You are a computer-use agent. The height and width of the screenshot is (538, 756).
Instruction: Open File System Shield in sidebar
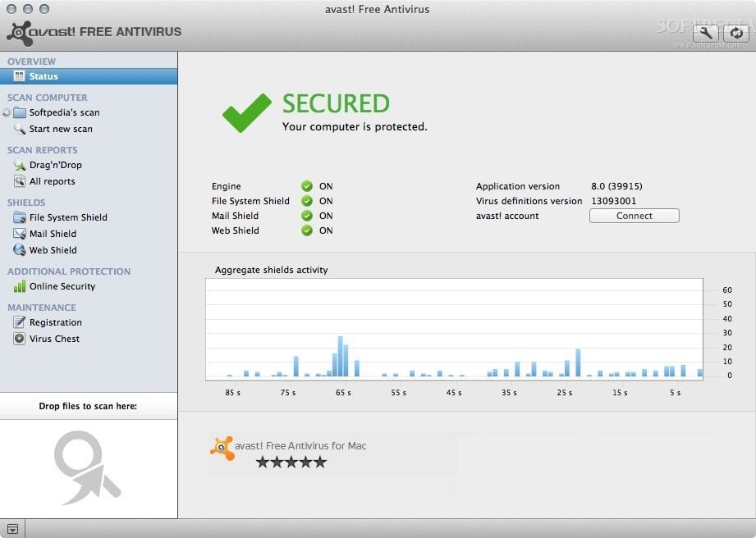(89, 217)
